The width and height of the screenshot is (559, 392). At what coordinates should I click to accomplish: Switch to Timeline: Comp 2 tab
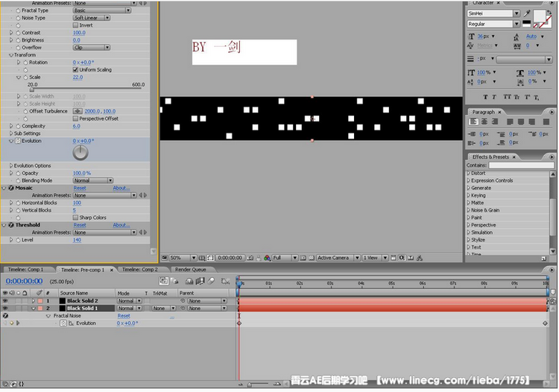point(140,270)
